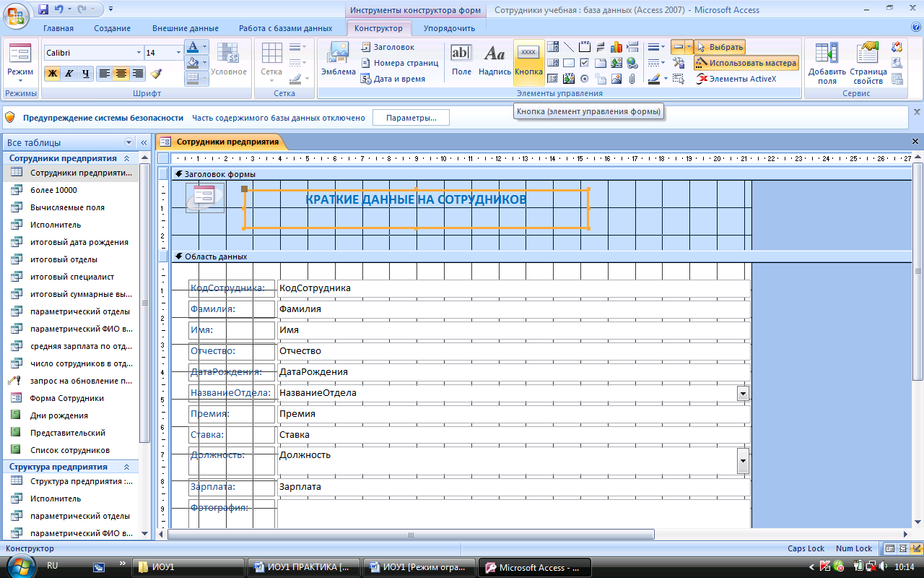Toggle bold Ж formatting
Screen dimensions: 924x578
coord(52,73)
